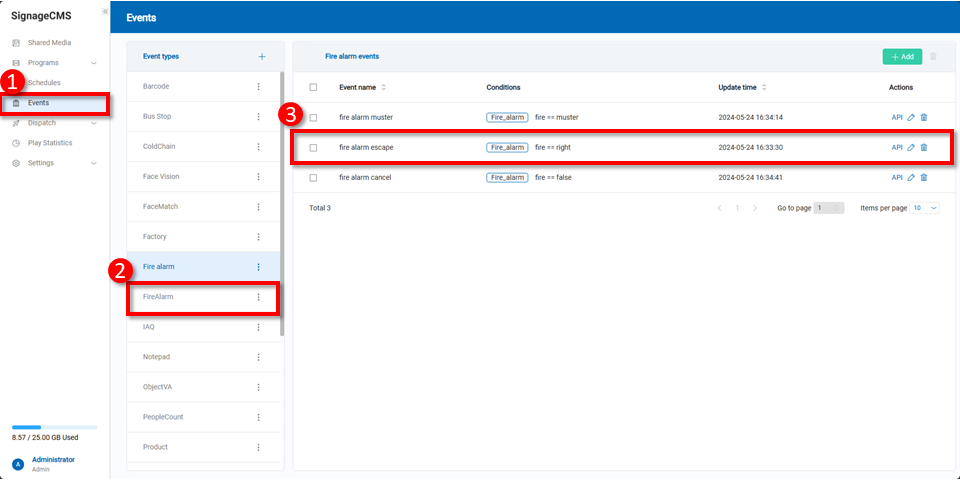Open API link for fire alarm muster
Image resolution: width=960 pixels, height=480 pixels.
(x=896, y=117)
